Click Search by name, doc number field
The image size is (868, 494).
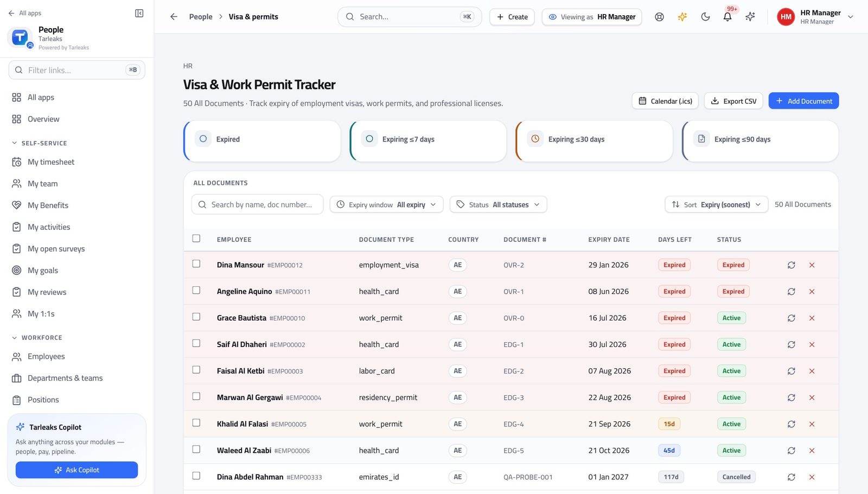click(x=257, y=204)
